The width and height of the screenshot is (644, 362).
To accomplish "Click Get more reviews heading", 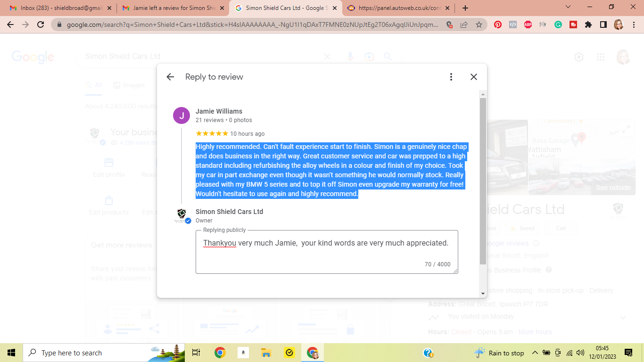I will pos(121,245).
